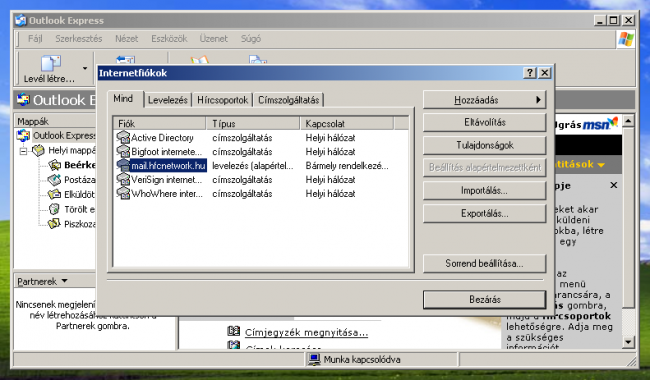Select 'Bármely rendelkezé...' connection cell
650x380 pixels.
pyautogui.click(x=347, y=166)
